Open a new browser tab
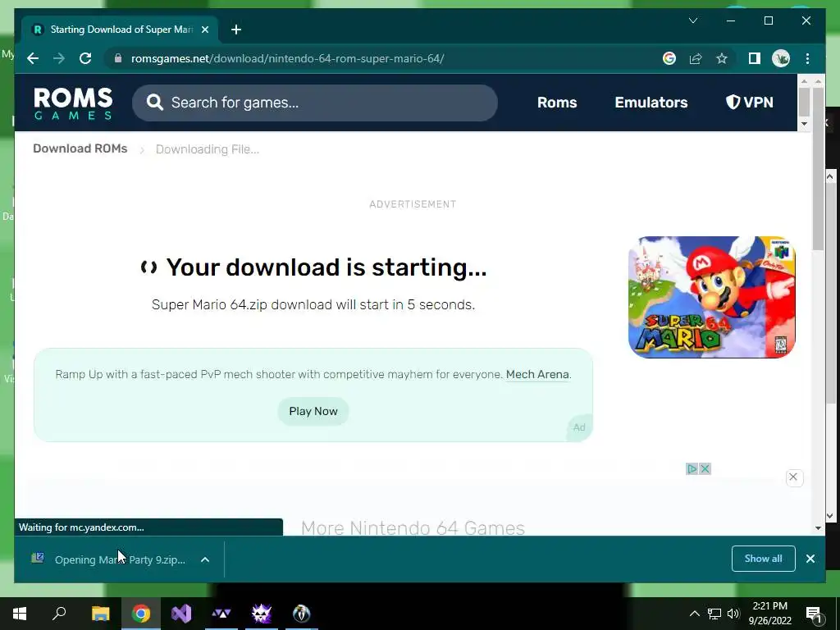The width and height of the screenshot is (840, 630). tap(236, 30)
